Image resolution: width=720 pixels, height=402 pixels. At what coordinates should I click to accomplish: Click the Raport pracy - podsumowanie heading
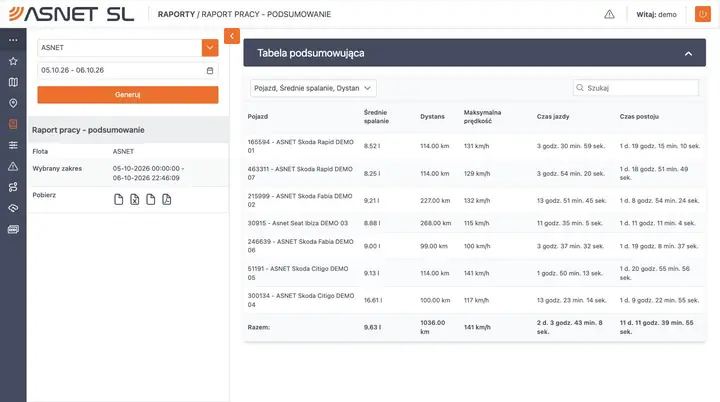[88, 130]
